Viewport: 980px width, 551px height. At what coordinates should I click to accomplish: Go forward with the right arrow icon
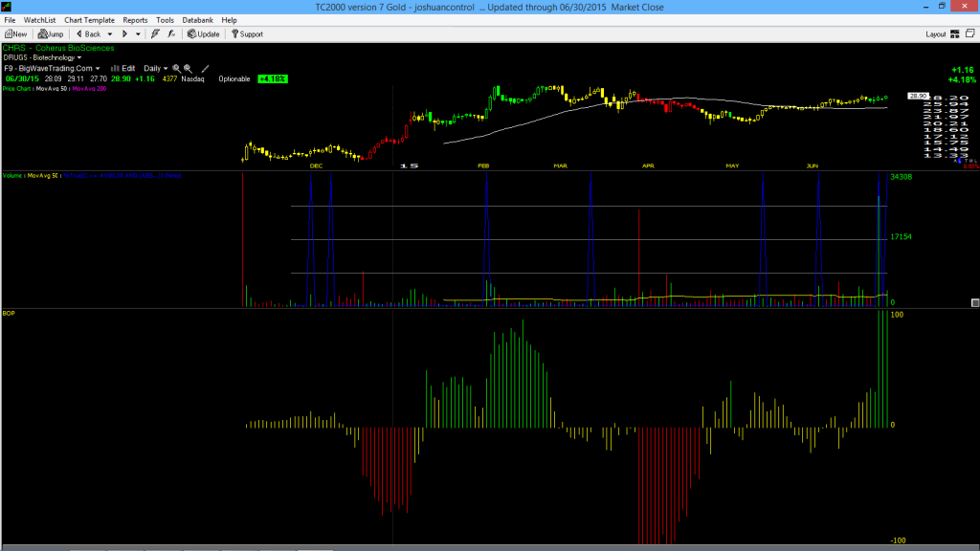[124, 34]
